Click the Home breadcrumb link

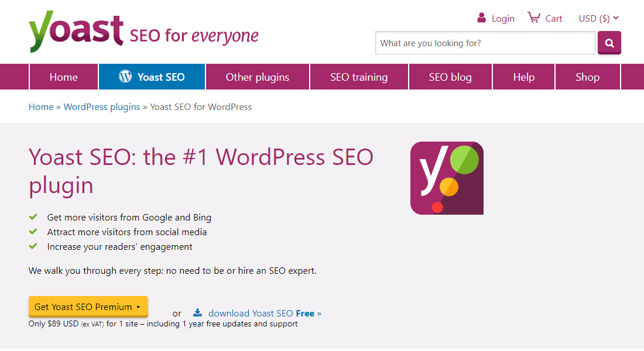(x=41, y=106)
